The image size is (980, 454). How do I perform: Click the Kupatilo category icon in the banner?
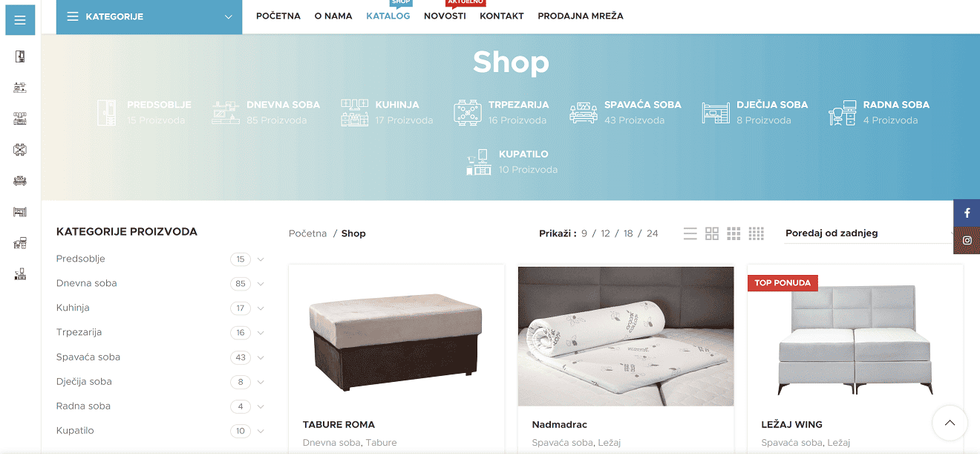point(479,162)
